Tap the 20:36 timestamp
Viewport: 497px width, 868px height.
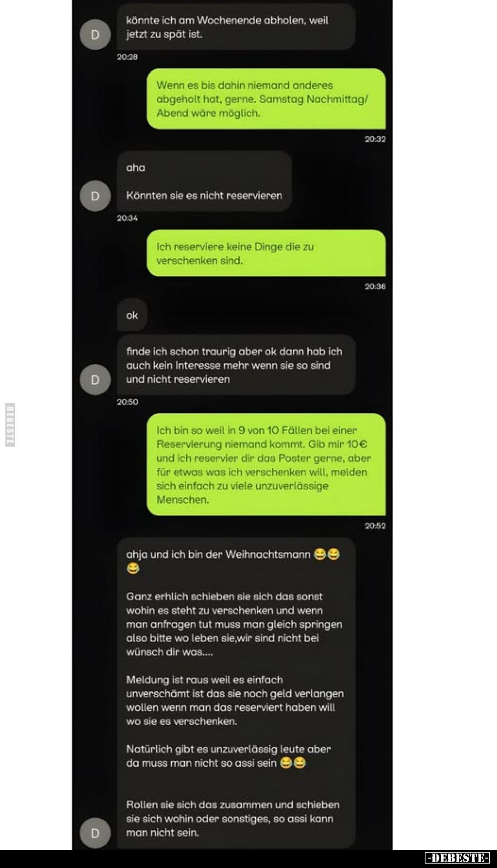click(x=375, y=286)
